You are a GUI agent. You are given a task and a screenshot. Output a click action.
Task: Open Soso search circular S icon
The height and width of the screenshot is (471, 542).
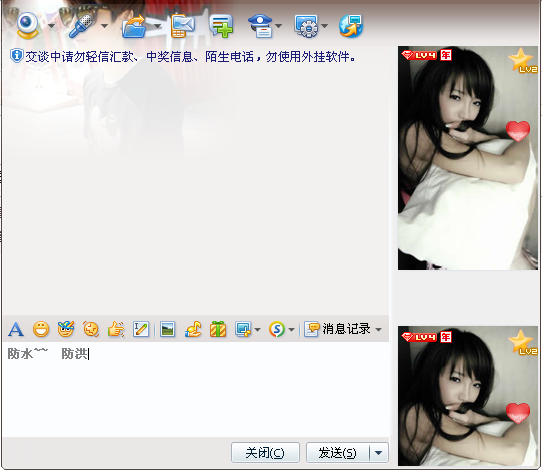(277, 329)
